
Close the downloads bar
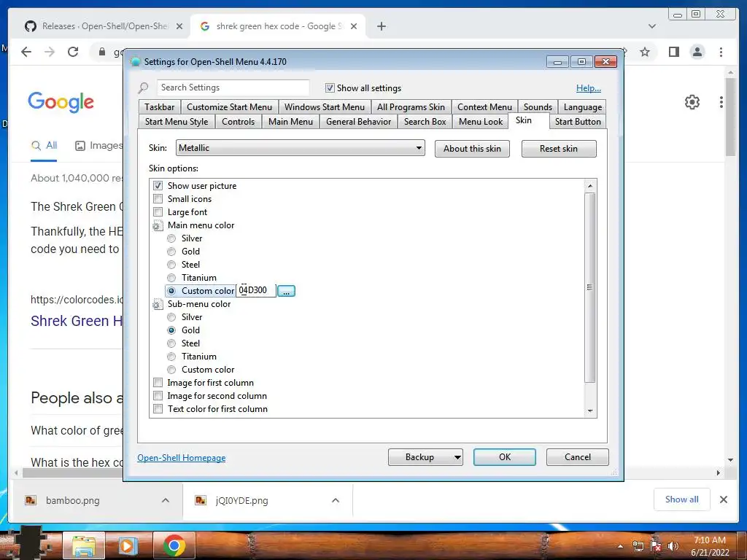(x=724, y=499)
